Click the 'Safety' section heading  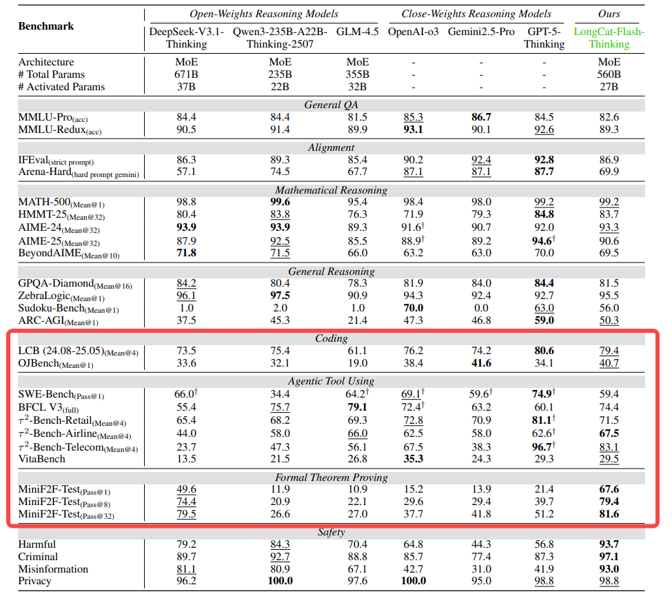pyautogui.click(x=332, y=532)
